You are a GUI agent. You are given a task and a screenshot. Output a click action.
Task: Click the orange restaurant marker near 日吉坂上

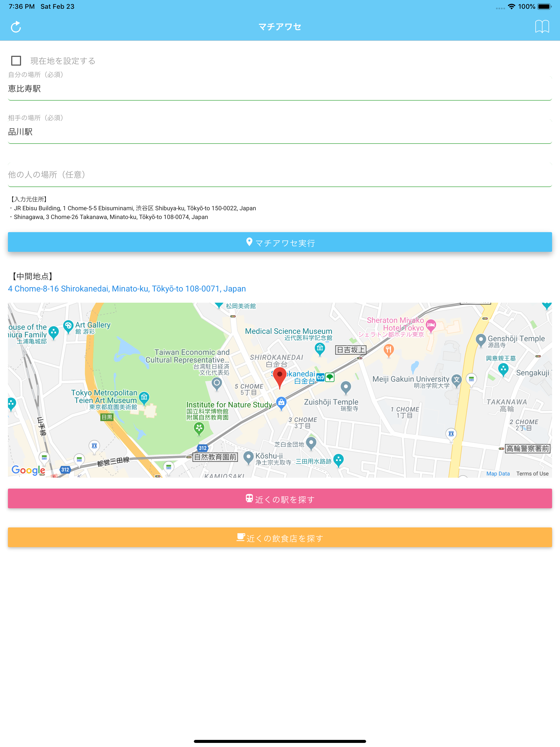(389, 351)
